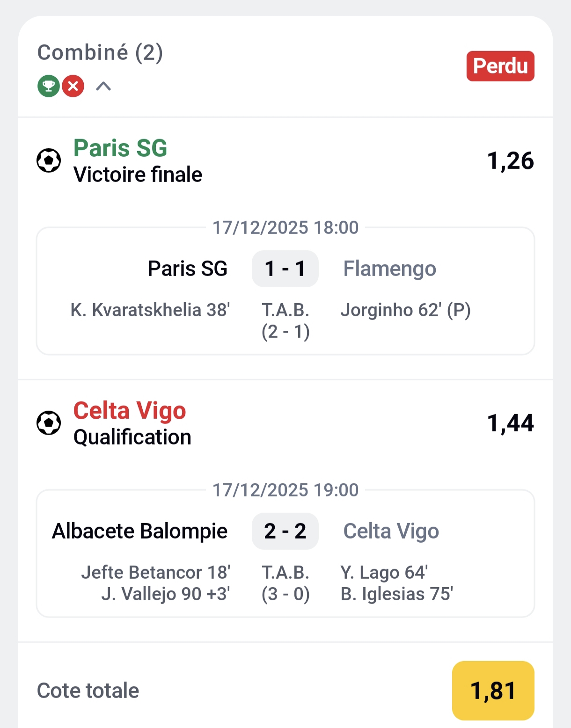The width and height of the screenshot is (571, 728).
Task: Toggle the lost-leg indicator under Combiné (2)
Action: tap(73, 86)
